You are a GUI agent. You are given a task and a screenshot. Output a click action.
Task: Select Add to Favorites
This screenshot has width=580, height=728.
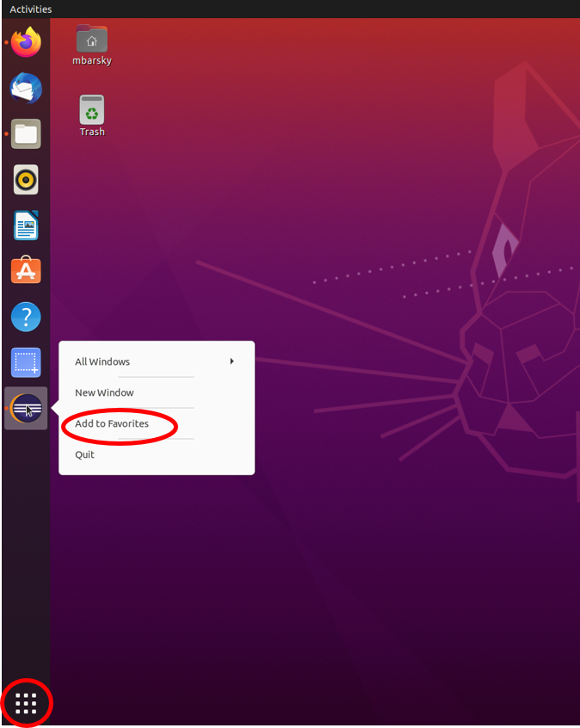(x=157, y=423)
